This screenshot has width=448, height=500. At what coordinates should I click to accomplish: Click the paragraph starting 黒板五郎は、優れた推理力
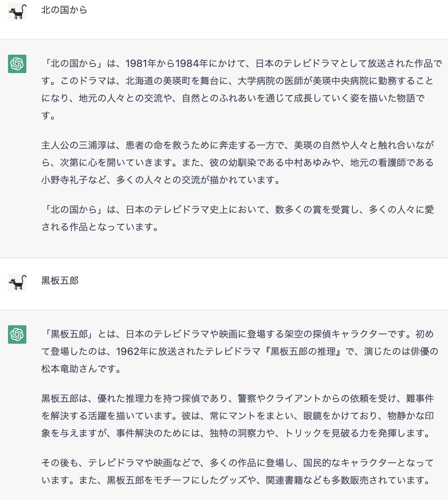coord(238,416)
